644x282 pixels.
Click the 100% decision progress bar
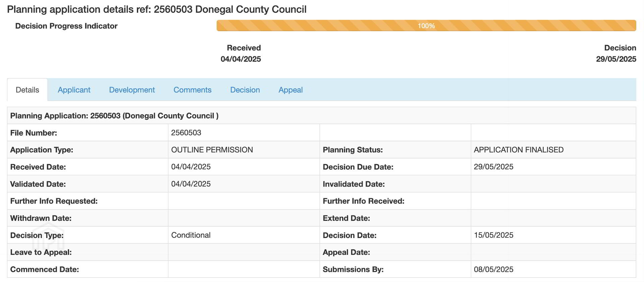pos(426,26)
